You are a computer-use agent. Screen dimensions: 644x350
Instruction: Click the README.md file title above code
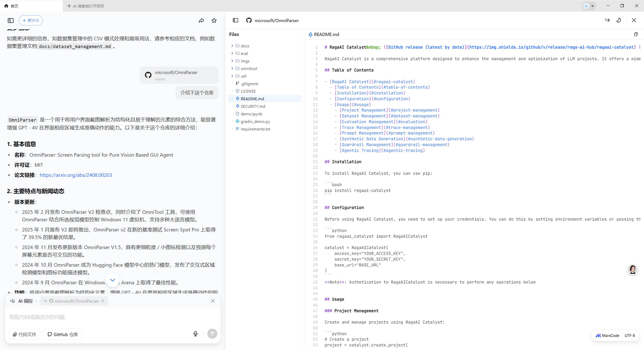point(326,34)
